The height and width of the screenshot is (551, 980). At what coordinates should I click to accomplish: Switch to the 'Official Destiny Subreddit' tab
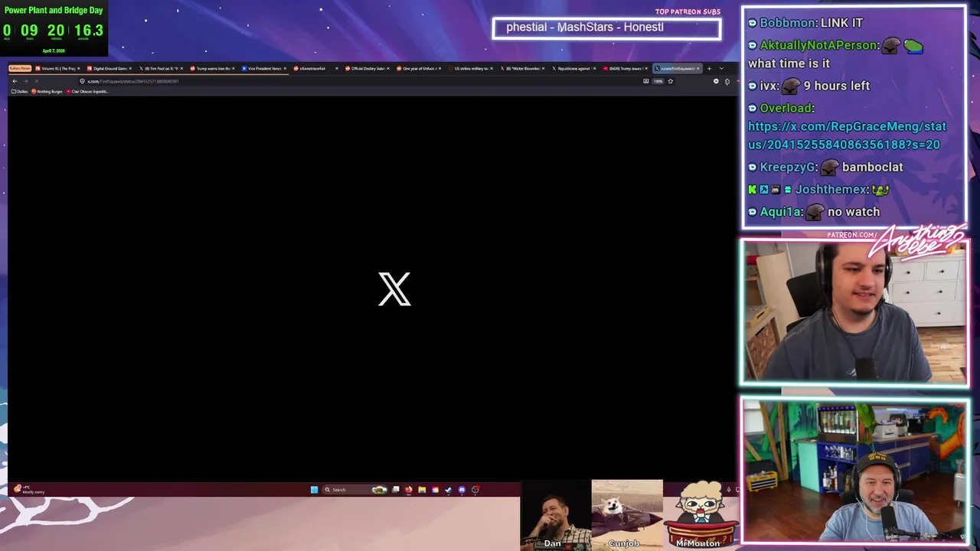tap(367, 68)
